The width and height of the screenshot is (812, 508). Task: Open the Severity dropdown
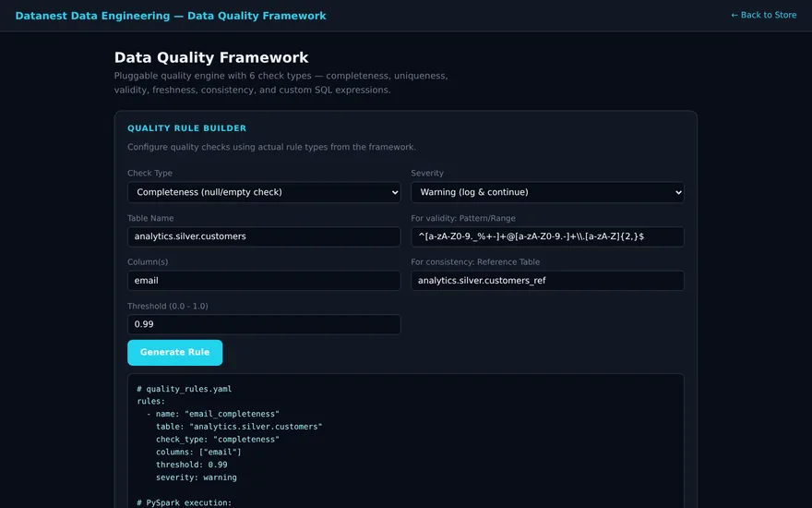tap(547, 192)
